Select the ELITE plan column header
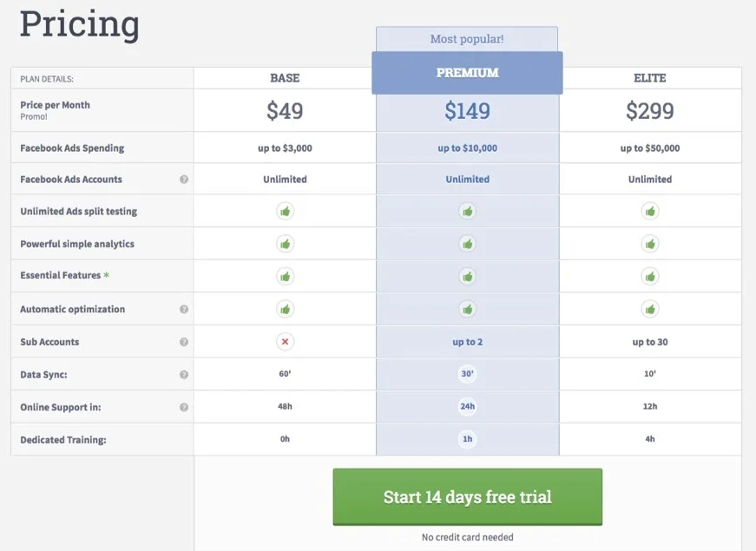The width and height of the screenshot is (756, 551). (x=650, y=78)
